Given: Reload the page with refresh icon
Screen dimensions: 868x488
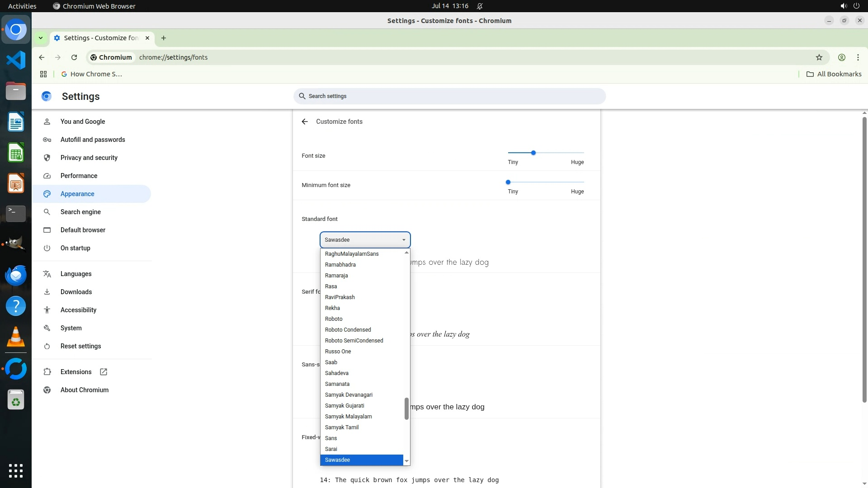Looking at the screenshot, I should click(x=74, y=57).
